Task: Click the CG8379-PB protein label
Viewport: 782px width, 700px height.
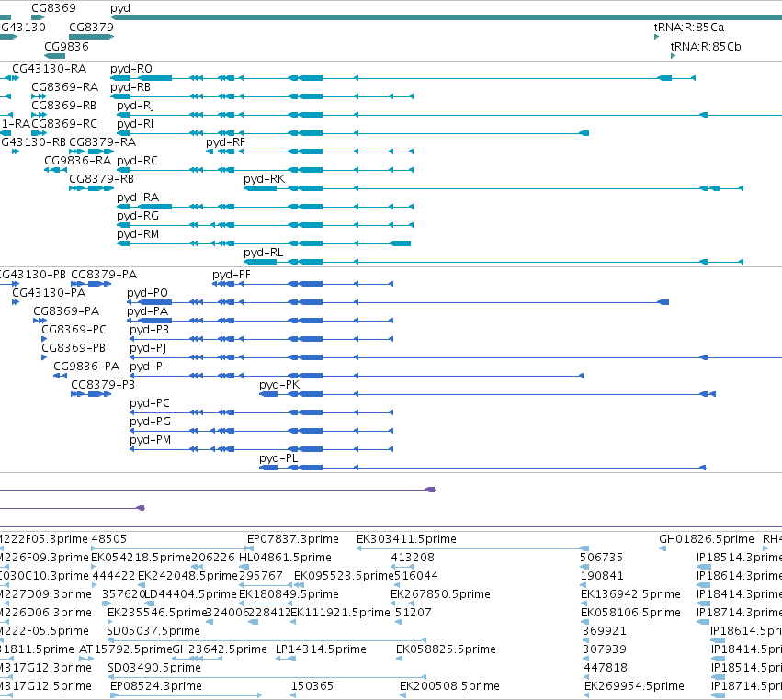Action: click(x=103, y=384)
